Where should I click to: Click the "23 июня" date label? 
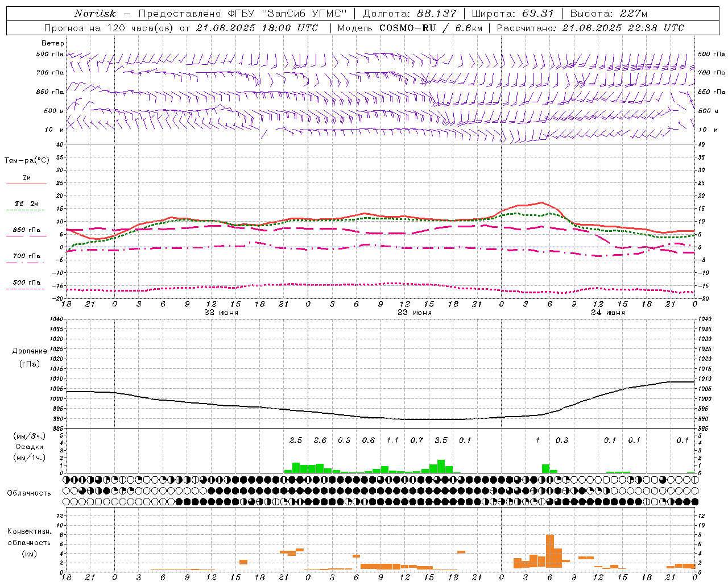[415, 313]
